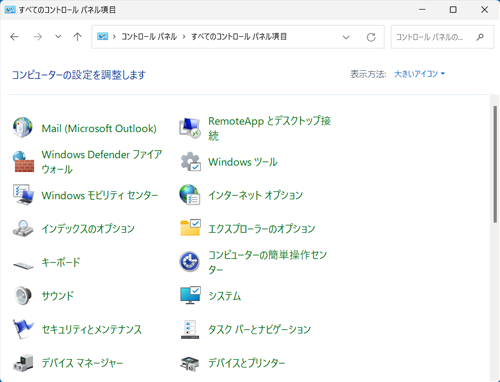
Task: Open the コンピューターの簡単操作センター clock icon
Action: click(x=190, y=262)
